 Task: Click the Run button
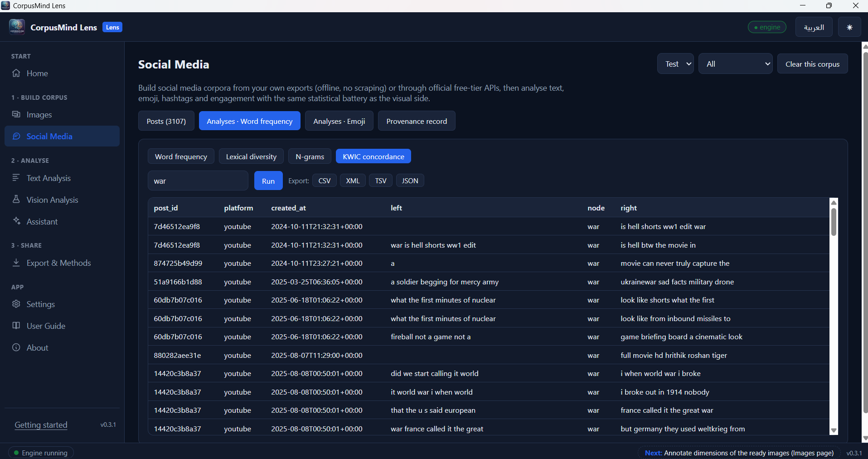268,181
